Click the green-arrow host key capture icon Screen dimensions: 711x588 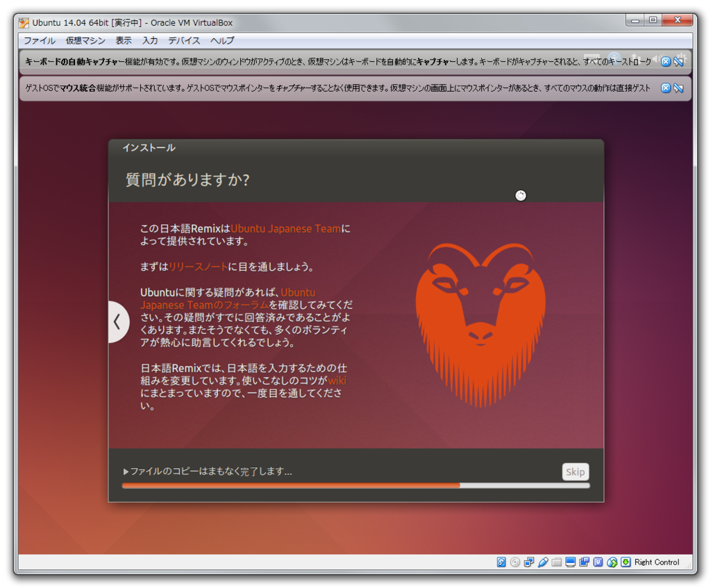coord(626,562)
